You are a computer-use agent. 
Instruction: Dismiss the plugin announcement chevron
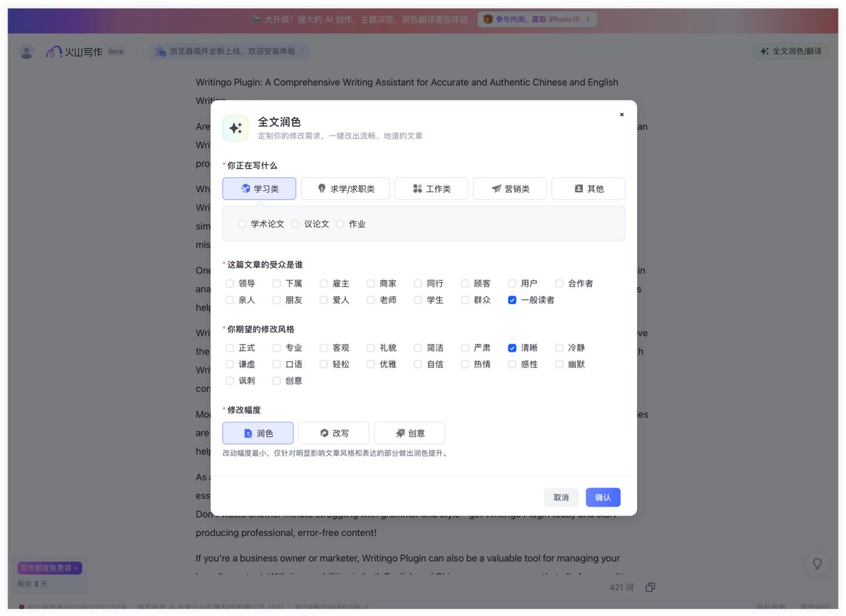(x=302, y=52)
